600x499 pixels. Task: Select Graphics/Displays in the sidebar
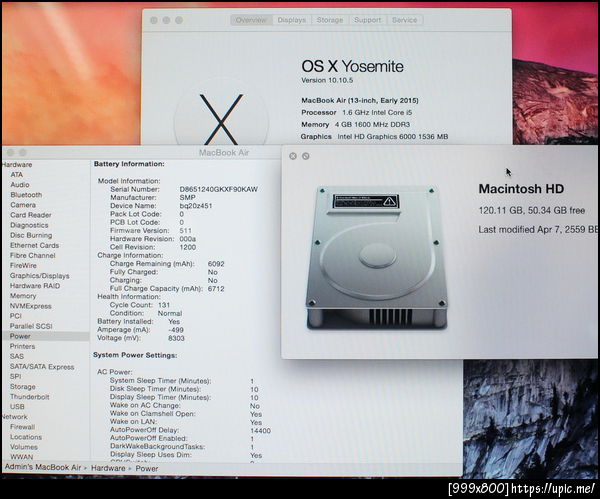[40, 276]
